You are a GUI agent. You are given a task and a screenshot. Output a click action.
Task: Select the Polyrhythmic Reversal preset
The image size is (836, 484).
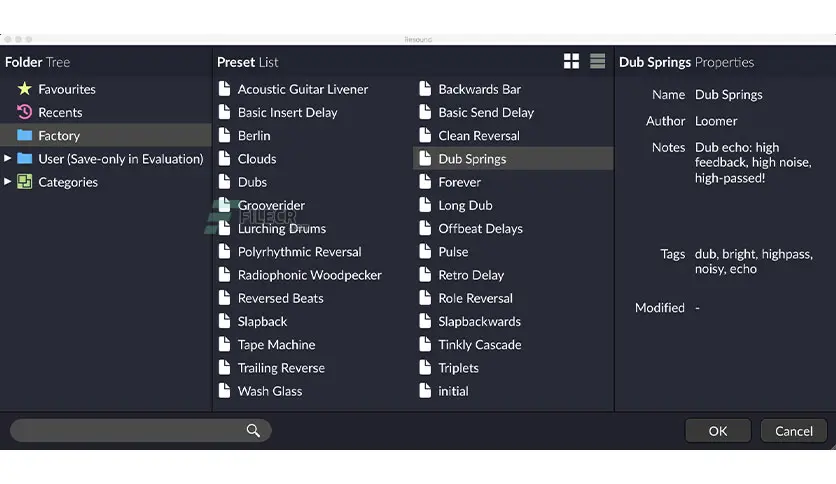(299, 252)
